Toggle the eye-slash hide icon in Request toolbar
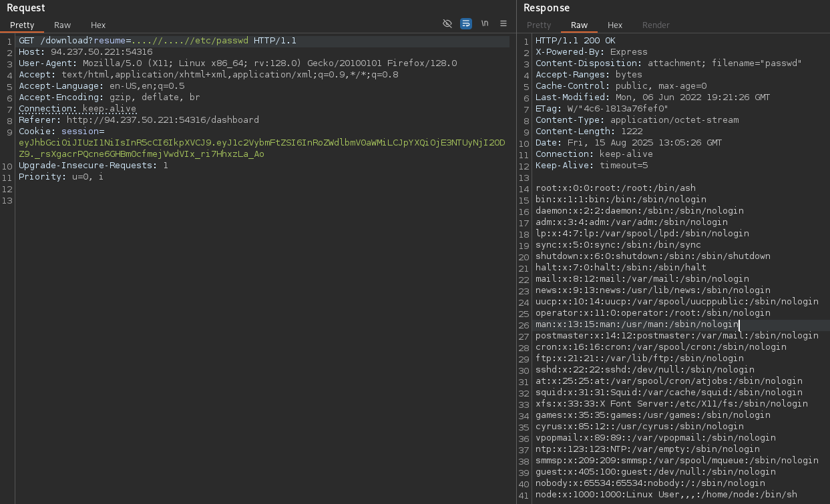This screenshot has height=504, width=830. pos(447,23)
